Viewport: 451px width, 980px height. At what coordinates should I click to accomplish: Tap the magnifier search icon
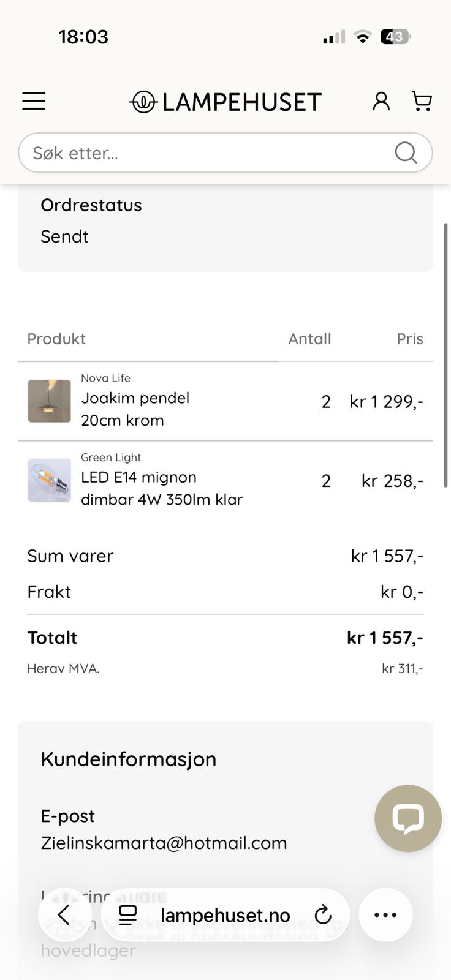(x=406, y=153)
